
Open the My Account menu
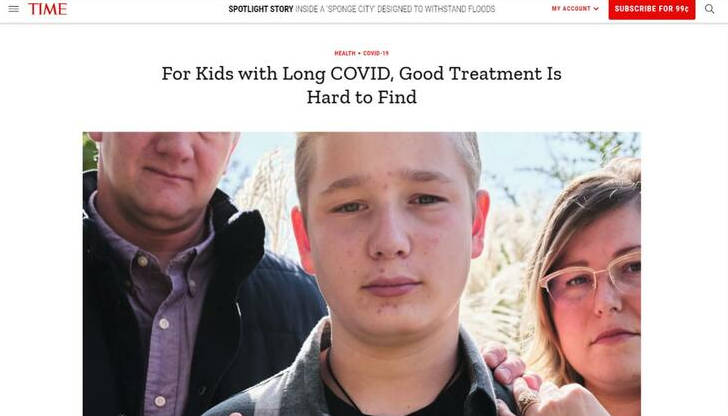[x=575, y=9]
